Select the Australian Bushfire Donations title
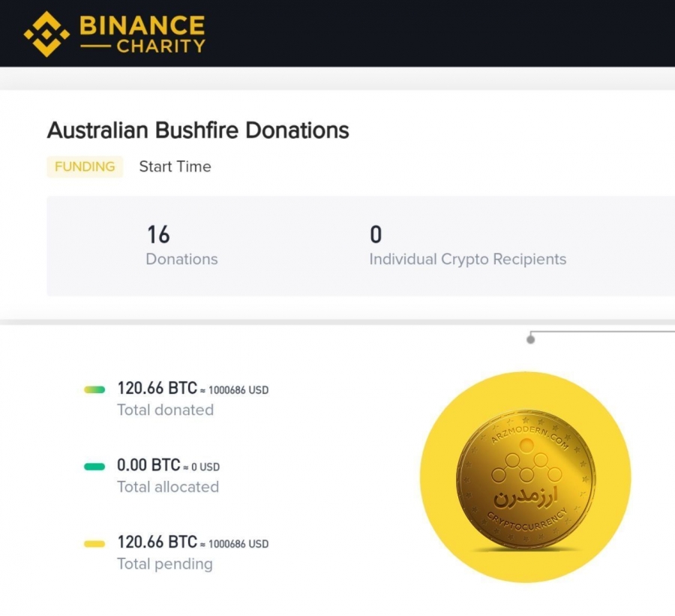This screenshot has height=616, width=675. 198,130
